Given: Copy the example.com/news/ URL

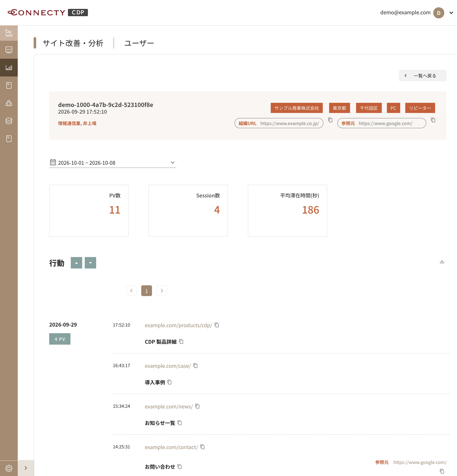Looking at the screenshot, I should (x=197, y=406).
